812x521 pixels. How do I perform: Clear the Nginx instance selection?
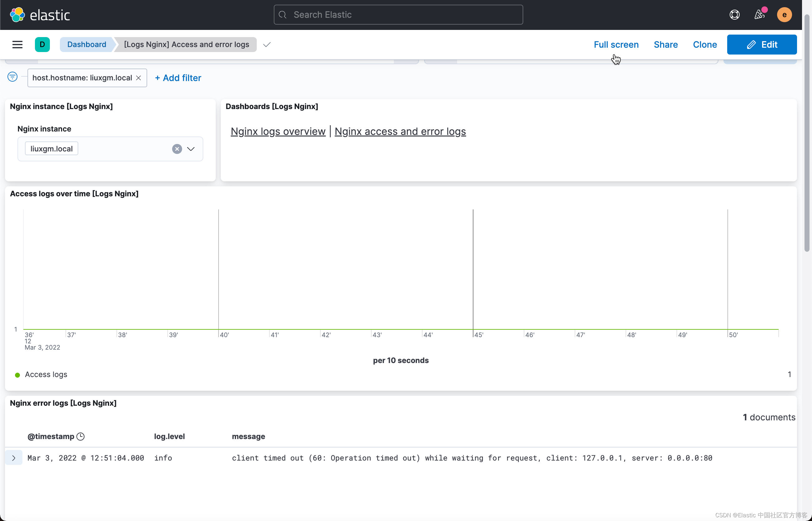tap(177, 149)
